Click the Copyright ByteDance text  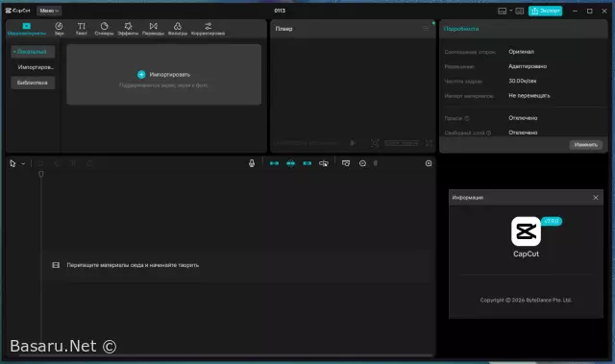pos(526,301)
